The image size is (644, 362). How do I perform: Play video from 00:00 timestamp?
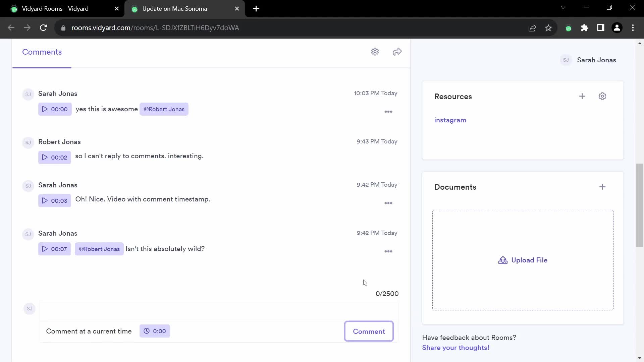55,109
